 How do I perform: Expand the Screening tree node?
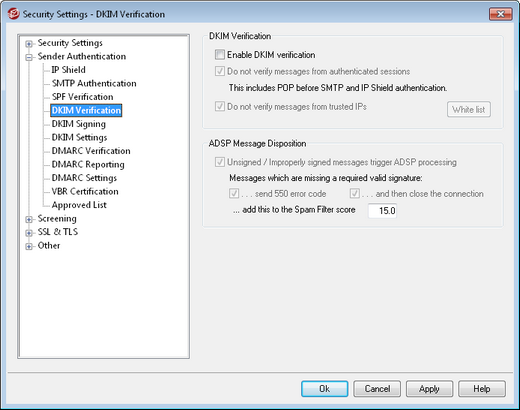point(29,219)
